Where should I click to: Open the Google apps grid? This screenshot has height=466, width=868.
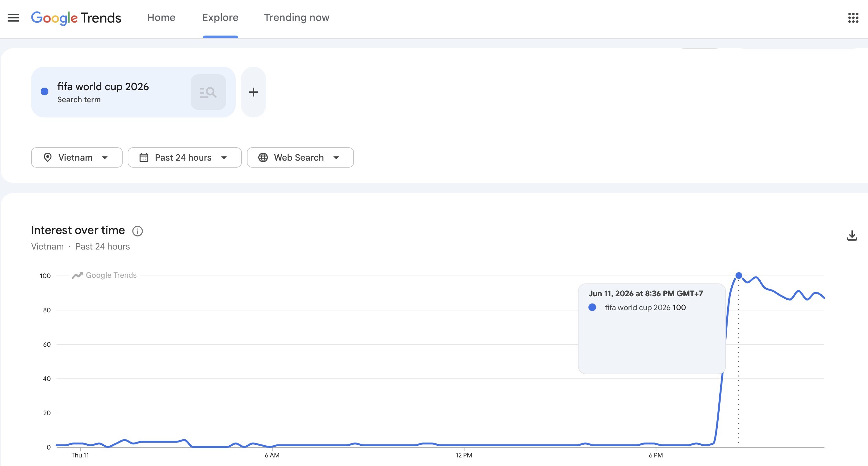(853, 18)
